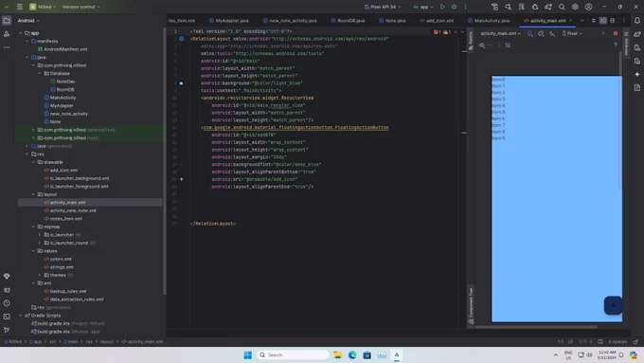
Task: Open the Pixel device dropdown in preview
Action: (x=572, y=34)
